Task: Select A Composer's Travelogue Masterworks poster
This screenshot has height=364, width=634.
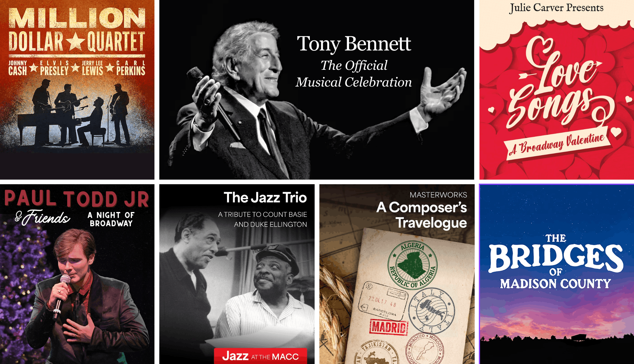Action: tap(397, 274)
